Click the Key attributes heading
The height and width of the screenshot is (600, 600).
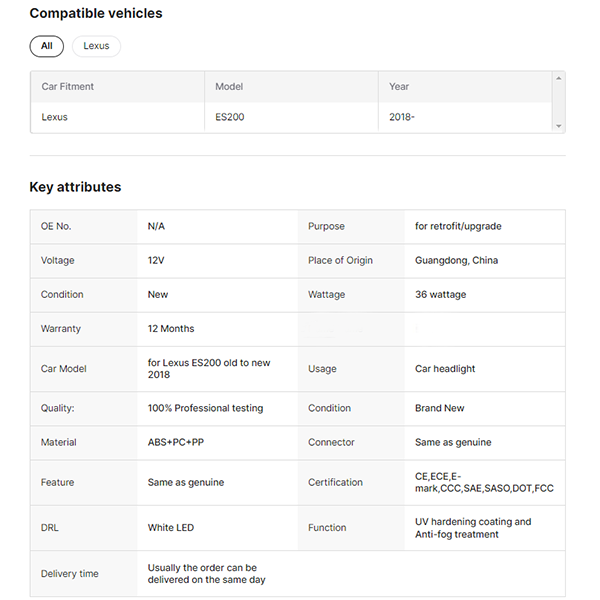pyautogui.click(x=75, y=187)
